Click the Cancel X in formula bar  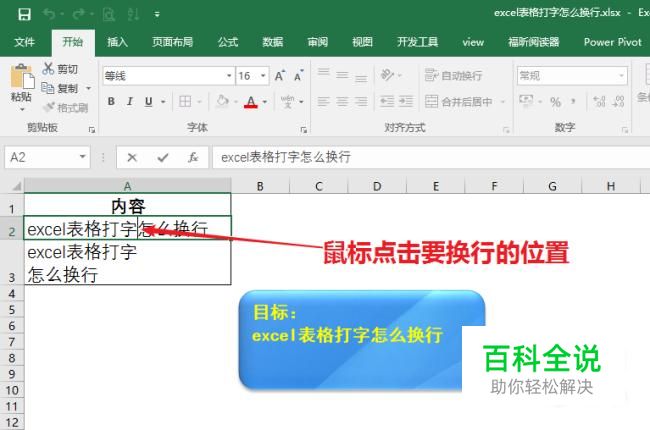coord(132,158)
